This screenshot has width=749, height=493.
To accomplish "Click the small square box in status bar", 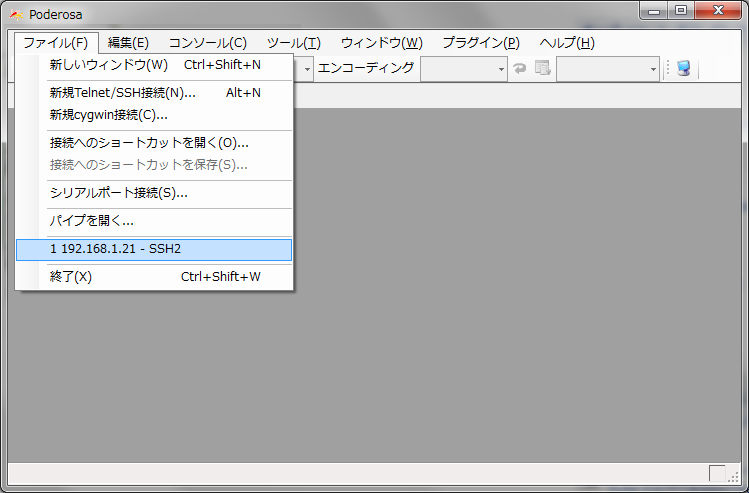I will (x=717, y=473).
